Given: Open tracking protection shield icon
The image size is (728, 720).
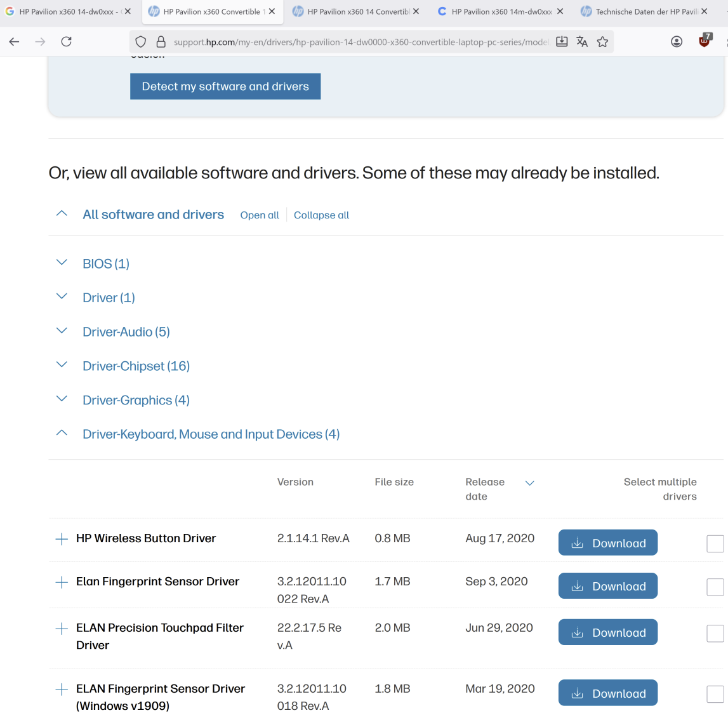Looking at the screenshot, I should pos(141,42).
